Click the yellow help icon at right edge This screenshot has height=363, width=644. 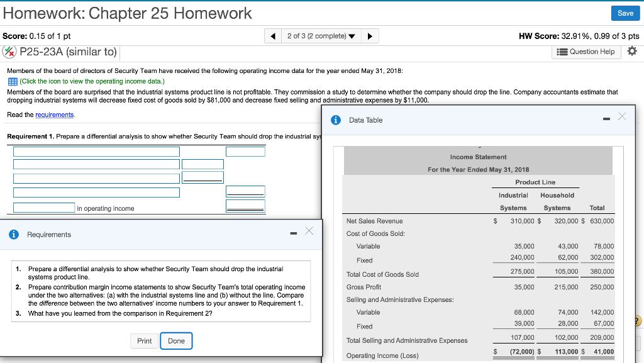[637, 321]
